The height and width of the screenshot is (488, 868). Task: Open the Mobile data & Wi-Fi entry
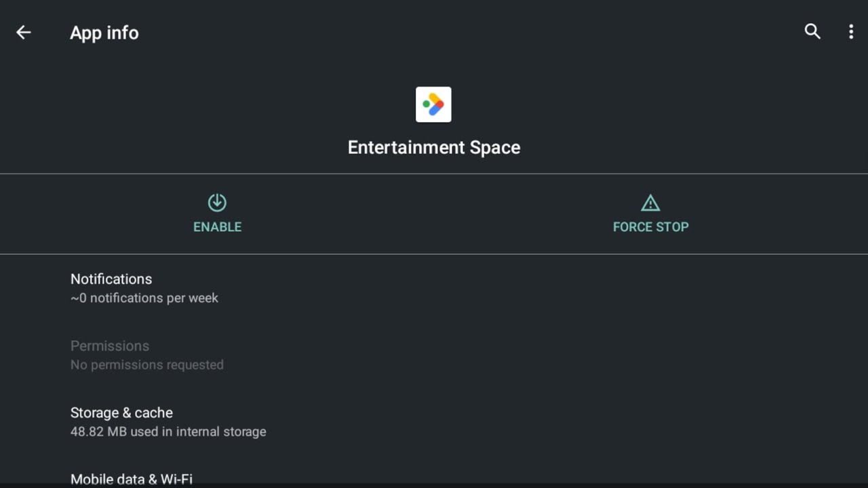(434, 476)
